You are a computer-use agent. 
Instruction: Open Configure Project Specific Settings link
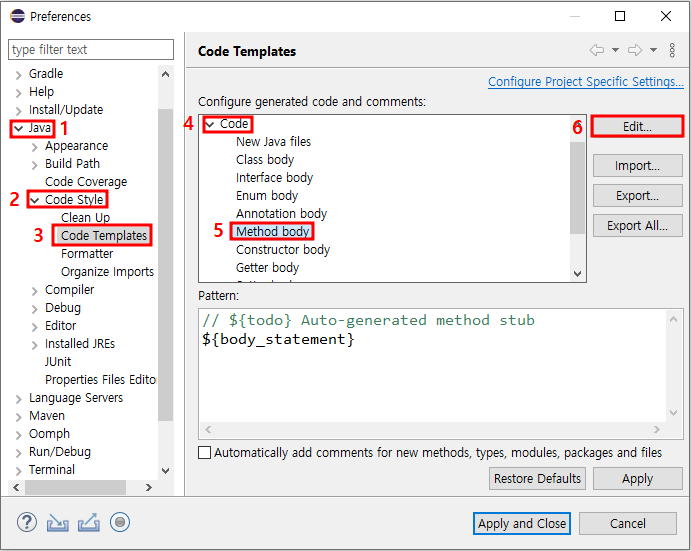[x=586, y=82]
